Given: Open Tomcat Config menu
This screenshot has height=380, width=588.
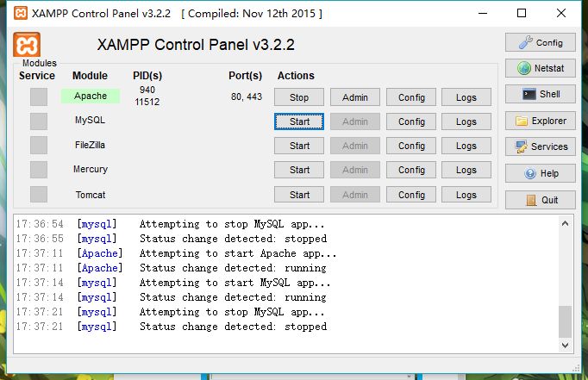Looking at the screenshot, I should click(411, 195).
